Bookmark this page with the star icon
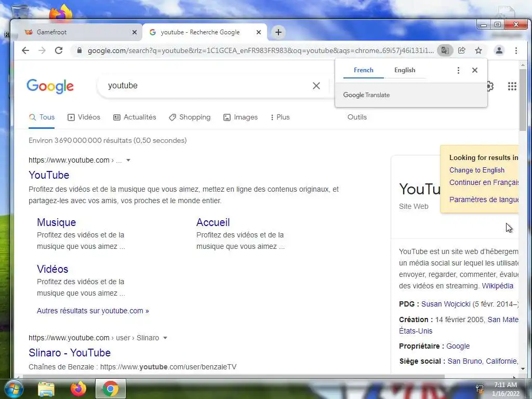Screen dimensions: 532x399 [478, 50]
